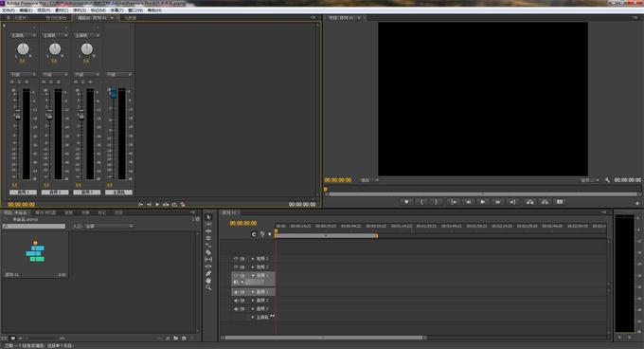This screenshot has height=349, width=644.
Task: Go to In point in Program monitor
Action: [x=454, y=202]
